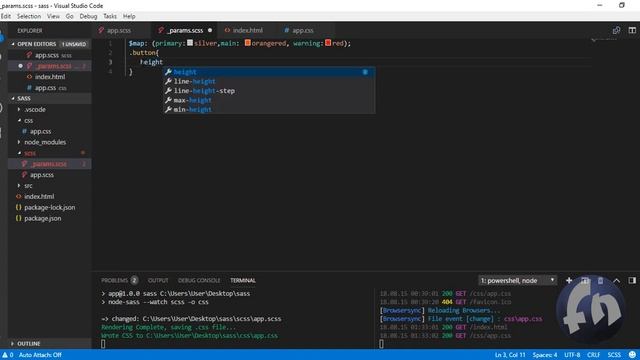The image size is (640, 360).
Task: Select the line-height-step suggestion
Action: (x=269, y=91)
